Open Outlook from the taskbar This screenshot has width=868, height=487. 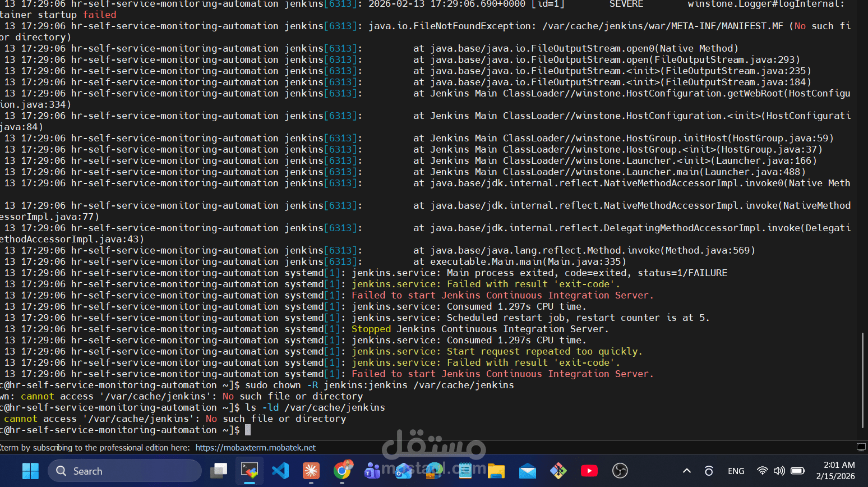(x=404, y=471)
